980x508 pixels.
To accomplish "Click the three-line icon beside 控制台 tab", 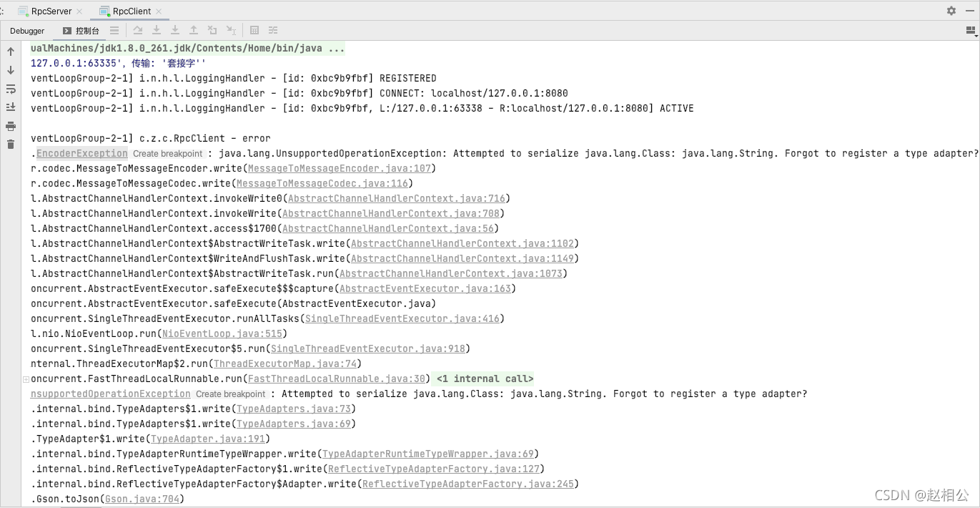I will [114, 30].
